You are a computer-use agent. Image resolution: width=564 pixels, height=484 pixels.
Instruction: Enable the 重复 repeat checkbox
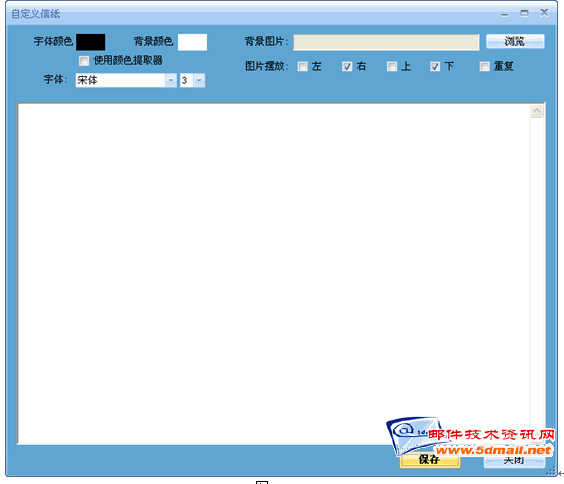(485, 67)
